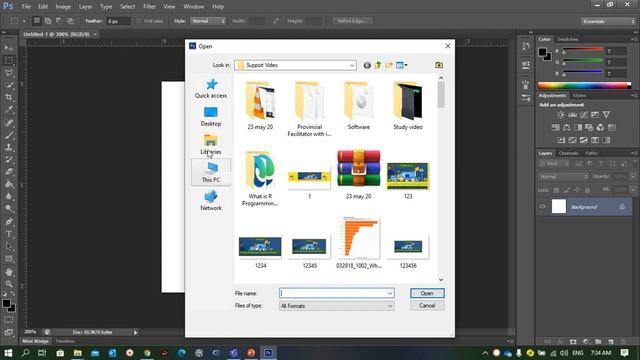This screenshot has width=640, height=360.
Task: Click the Windows Start button
Action: pyautogui.click(x=8, y=353)
